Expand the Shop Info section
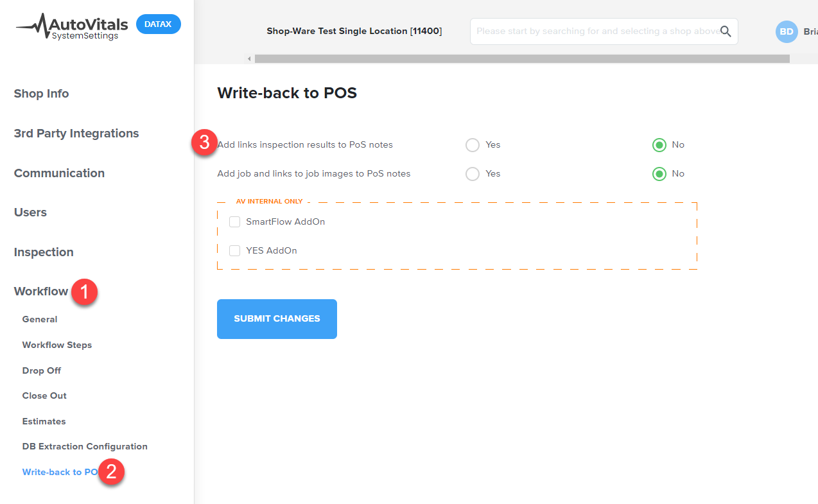This screenshot has height=504, width=818. coord(41,94)
